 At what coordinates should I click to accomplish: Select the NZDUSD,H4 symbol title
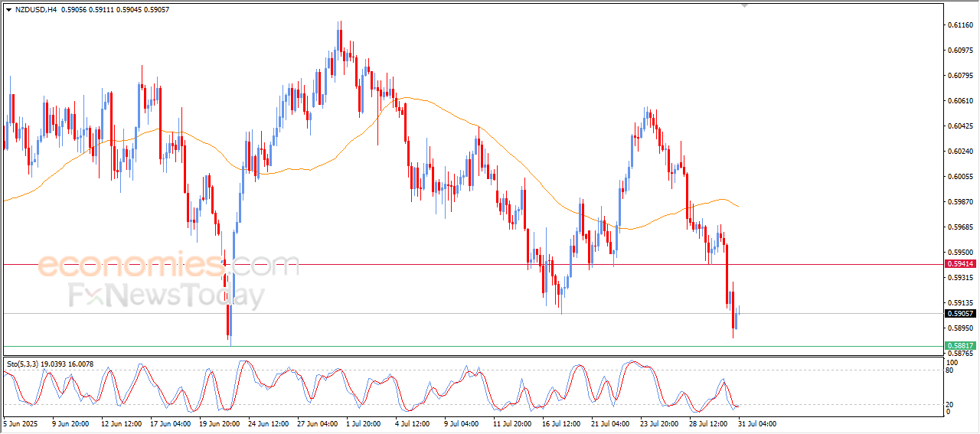36,10
